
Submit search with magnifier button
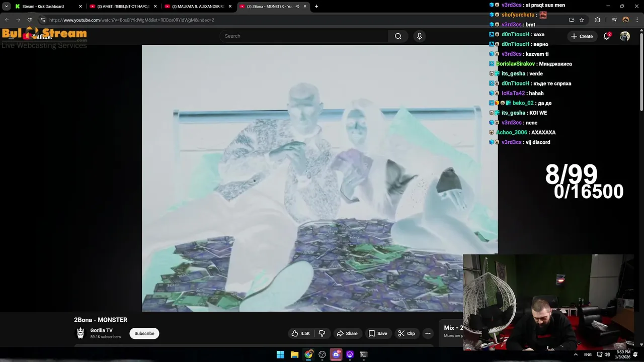pyautogui.click(x=398, y=36)
